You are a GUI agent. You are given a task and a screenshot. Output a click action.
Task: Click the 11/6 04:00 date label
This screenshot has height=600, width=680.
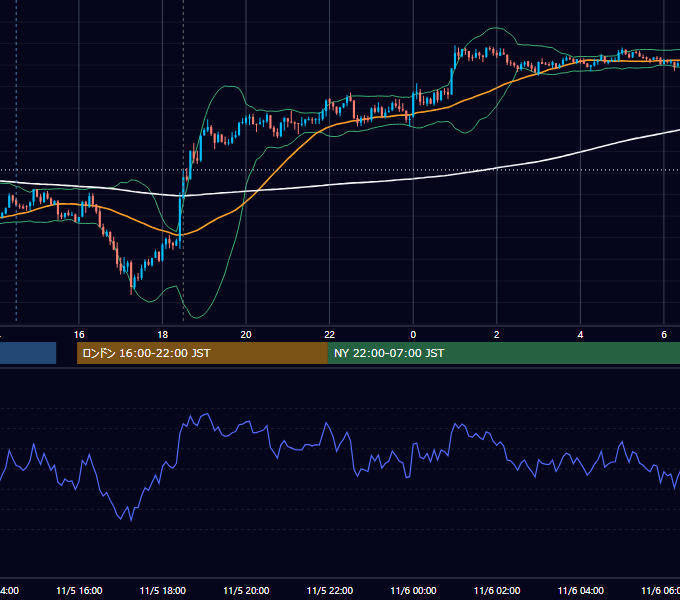tap(581, 591)
